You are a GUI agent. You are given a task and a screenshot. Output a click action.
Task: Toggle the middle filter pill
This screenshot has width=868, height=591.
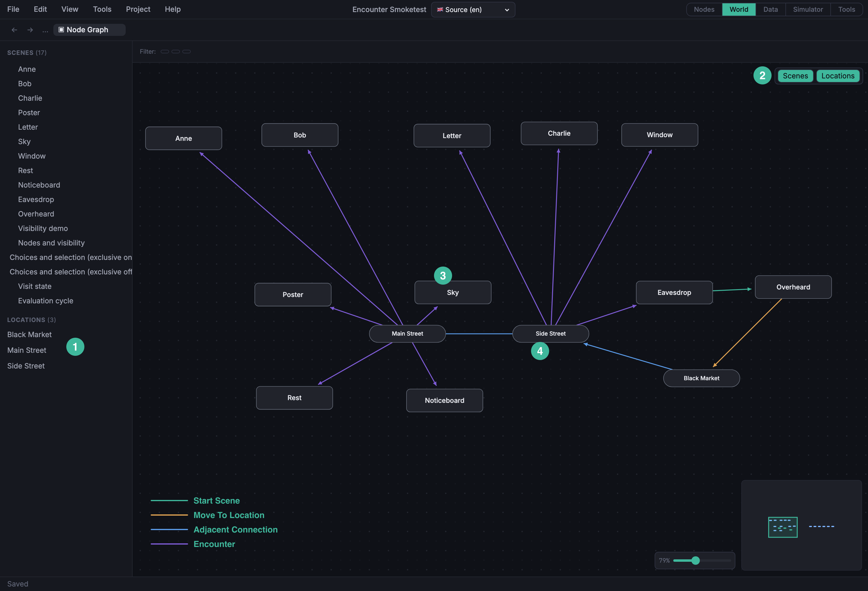point(175,52)
